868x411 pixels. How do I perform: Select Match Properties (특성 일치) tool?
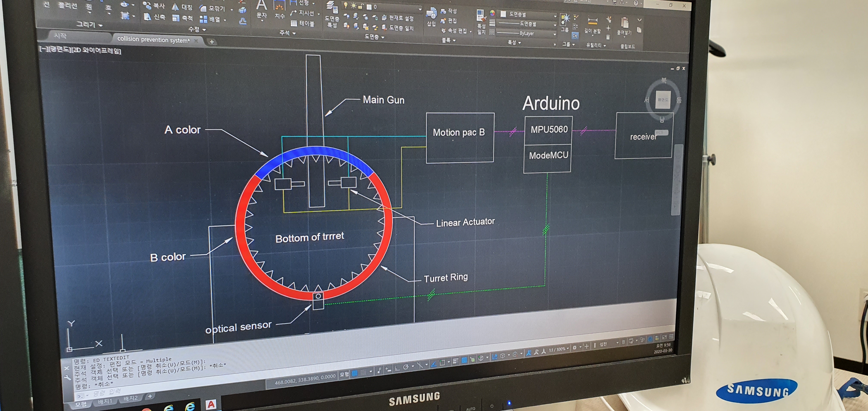481,22
